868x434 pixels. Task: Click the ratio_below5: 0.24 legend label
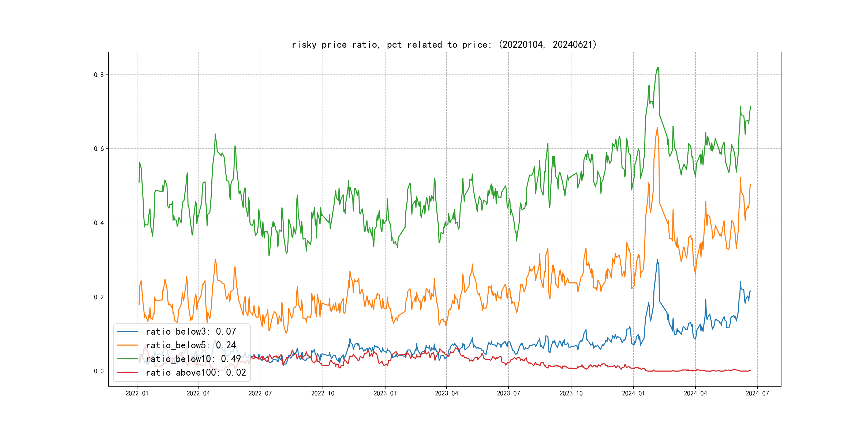click(x=191, y=345)
